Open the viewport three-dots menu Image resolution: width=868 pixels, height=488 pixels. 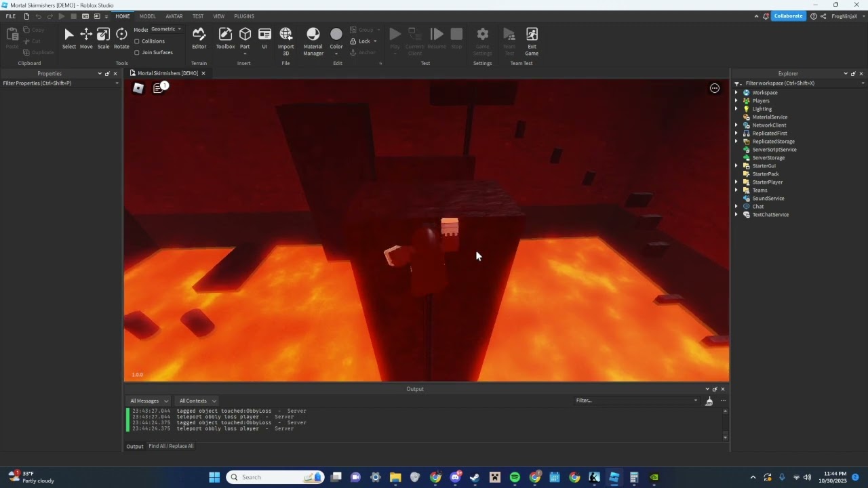714,88
